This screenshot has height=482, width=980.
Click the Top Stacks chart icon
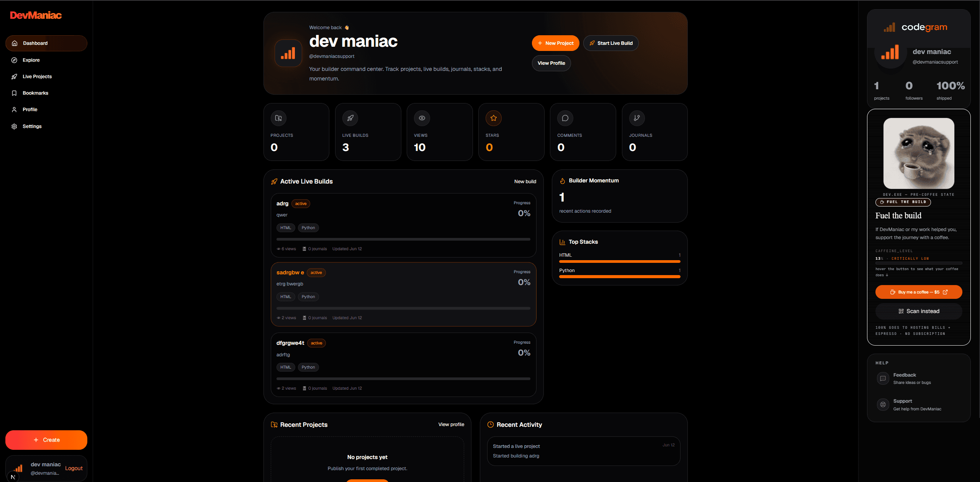tap(562, 242)
